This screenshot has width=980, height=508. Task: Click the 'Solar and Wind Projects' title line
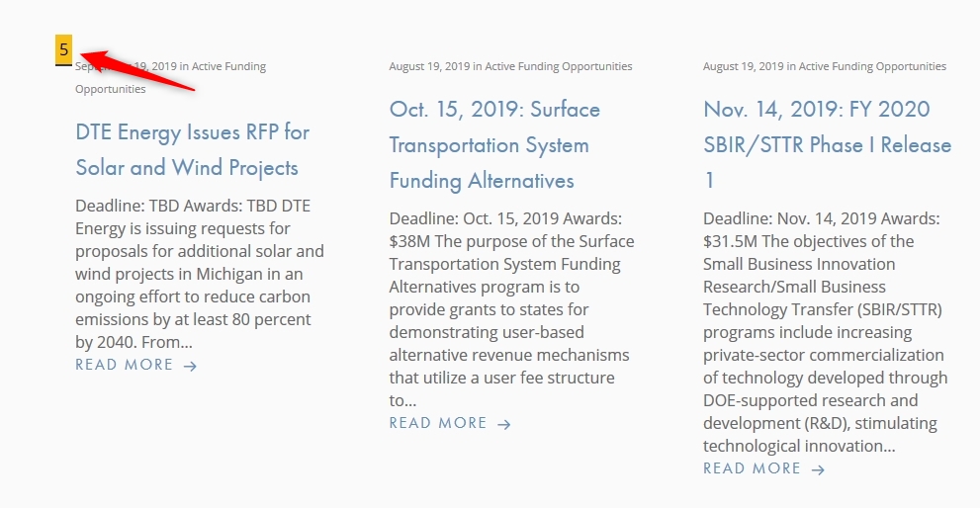point(187,167)
